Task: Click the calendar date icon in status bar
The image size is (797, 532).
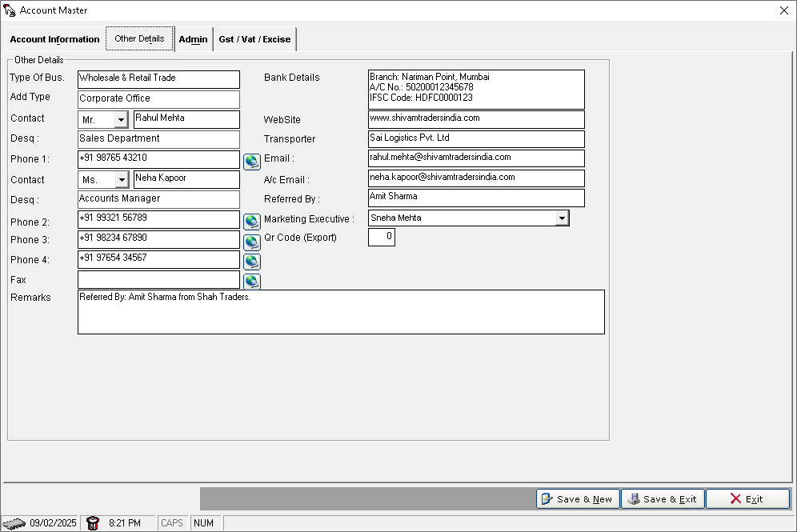Action: [14, 523]
